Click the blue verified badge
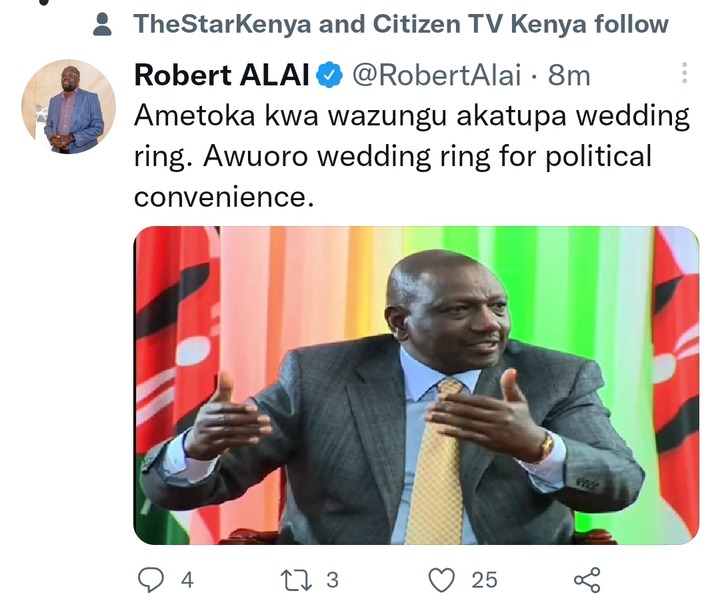Screen dimensions: 720x609 pos(329,75)
